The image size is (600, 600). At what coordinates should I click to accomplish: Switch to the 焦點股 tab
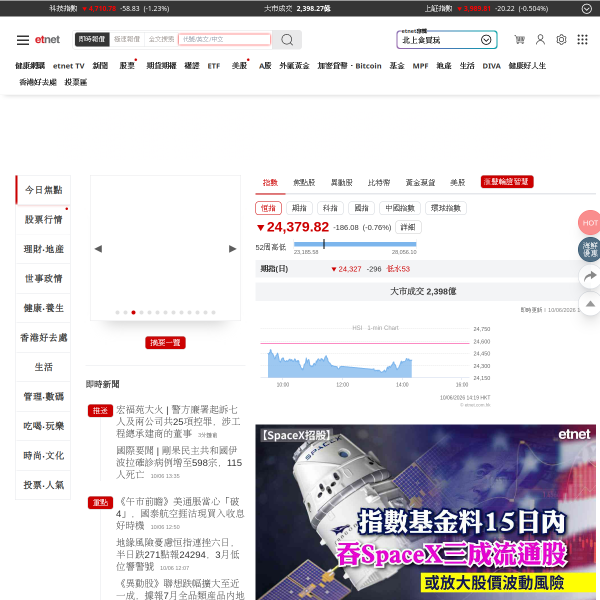pyautogui.click(x=304, y=183)
